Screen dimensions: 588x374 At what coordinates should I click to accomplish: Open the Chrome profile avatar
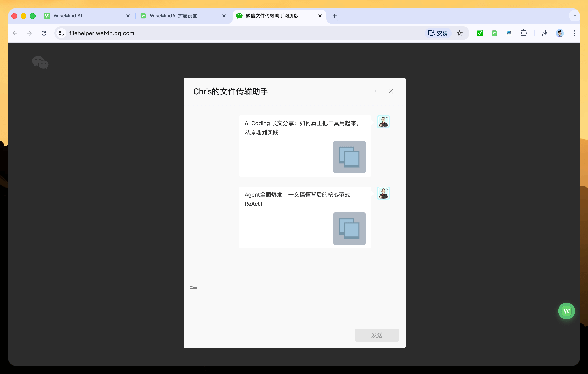click(560, 33)
